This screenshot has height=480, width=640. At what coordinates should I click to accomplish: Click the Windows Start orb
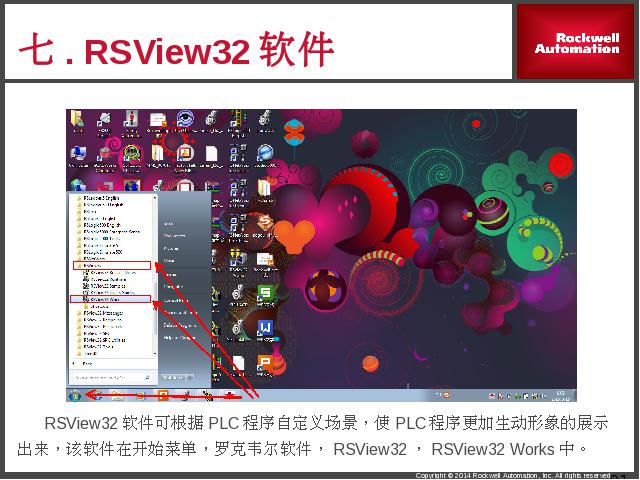pos(75,395)
